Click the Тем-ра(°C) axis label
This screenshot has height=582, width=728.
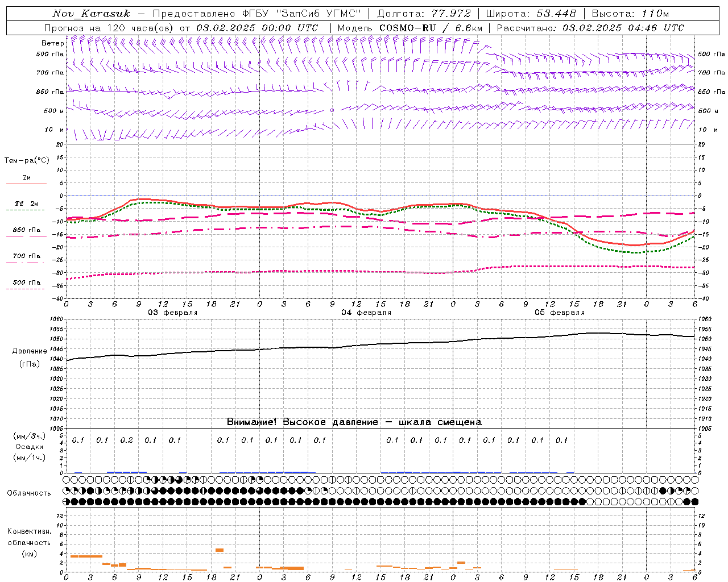27,161
